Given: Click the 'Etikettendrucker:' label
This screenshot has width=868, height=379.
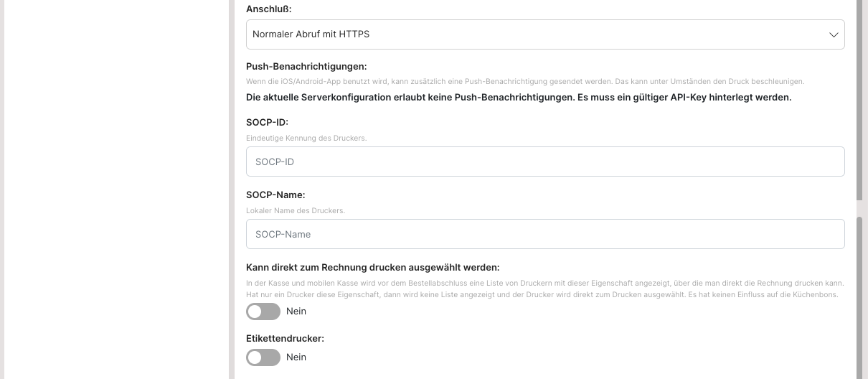Looking at the screenshot, I should (285, 338).
